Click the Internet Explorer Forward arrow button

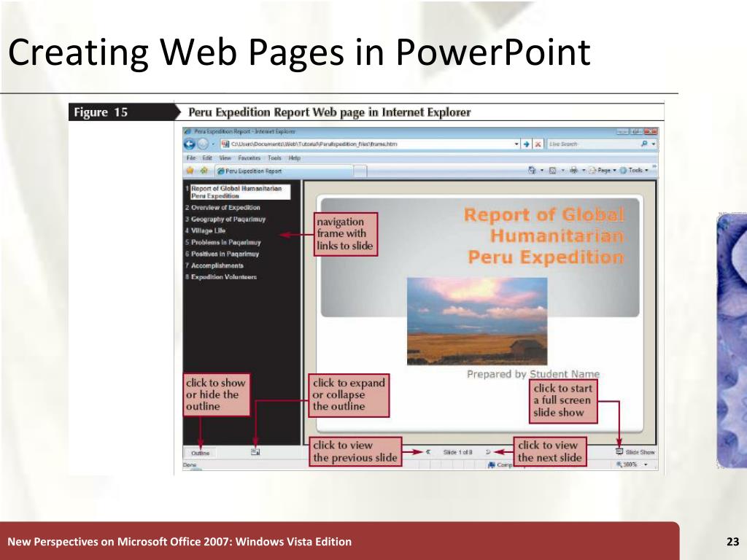coord(203,144)
